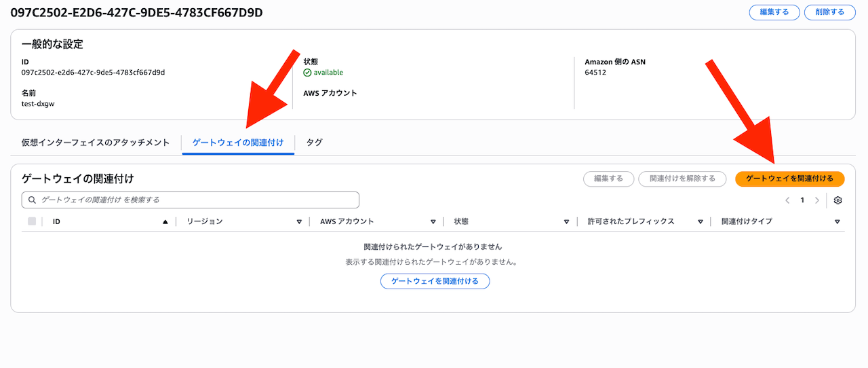The height and width of the screenshot is (368, 868).
Task: Click the 一般的な設定 heading
Action: click(x=52, y=44)
